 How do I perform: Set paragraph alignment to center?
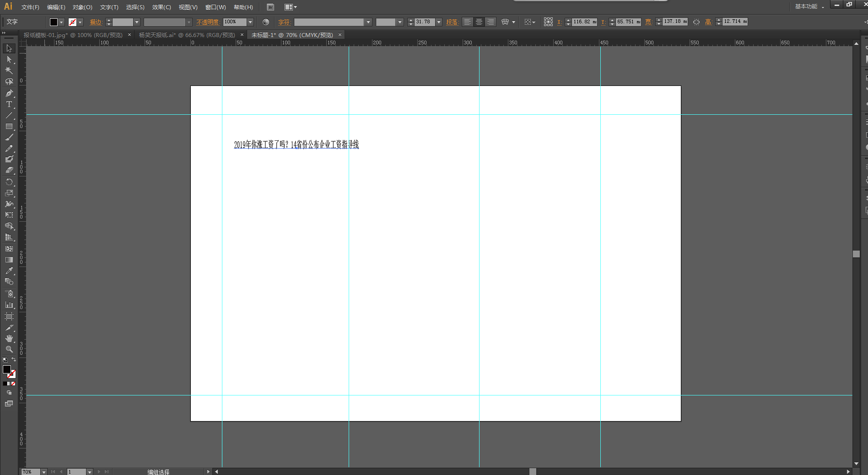pyautogui.click(x=479, y=22)
